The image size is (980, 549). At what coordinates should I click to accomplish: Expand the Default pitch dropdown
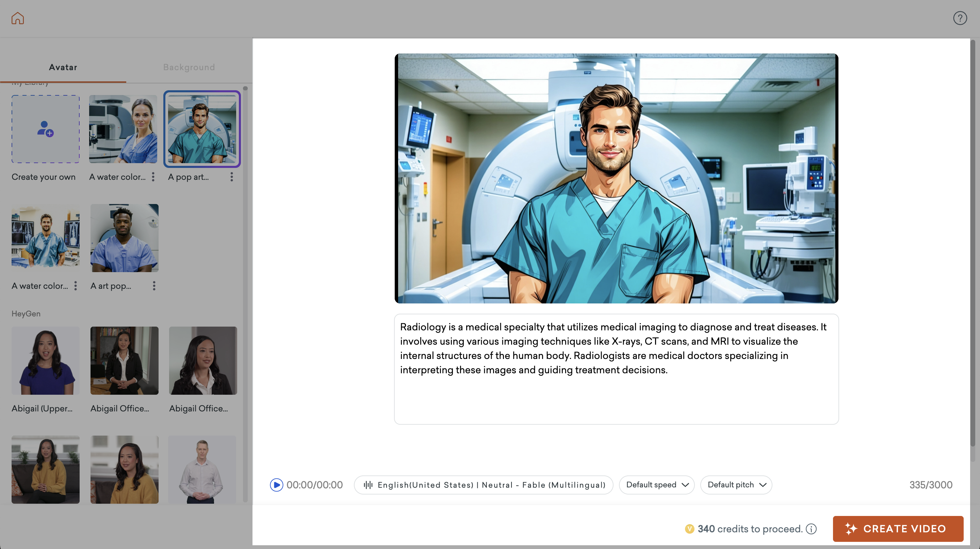736,485
